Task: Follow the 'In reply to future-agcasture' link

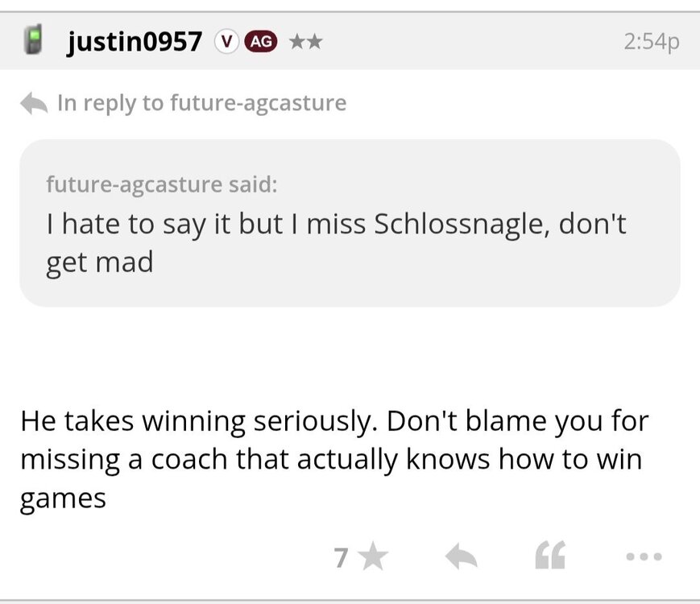Action: click(201, 103)
